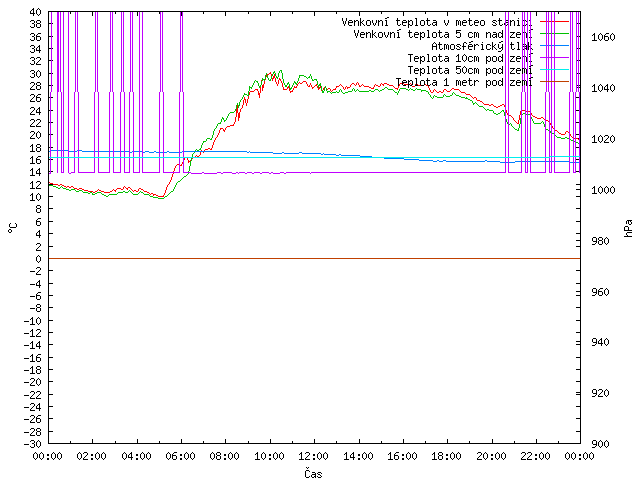
Task: Click the '14:00' time axis label
Action: point(358,456)
